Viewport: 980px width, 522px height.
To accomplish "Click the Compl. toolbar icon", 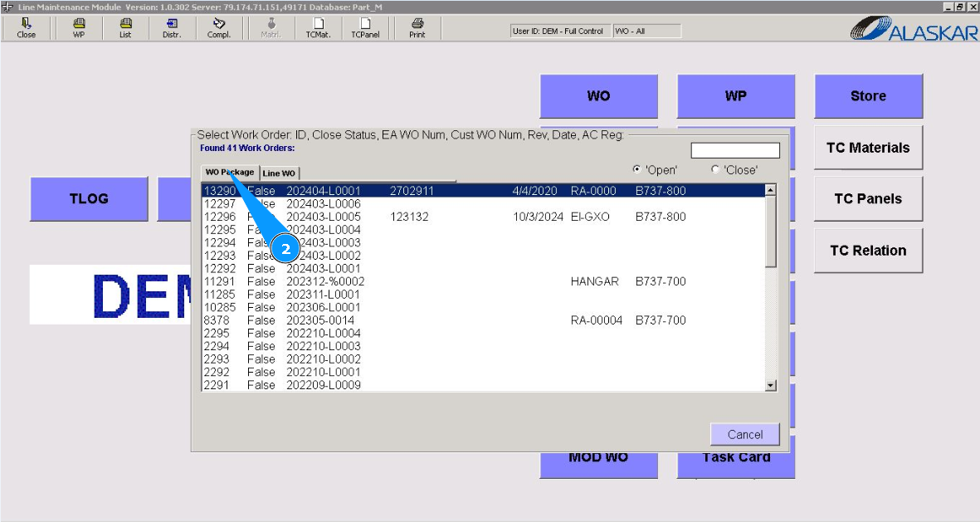I will pos(219,28).
